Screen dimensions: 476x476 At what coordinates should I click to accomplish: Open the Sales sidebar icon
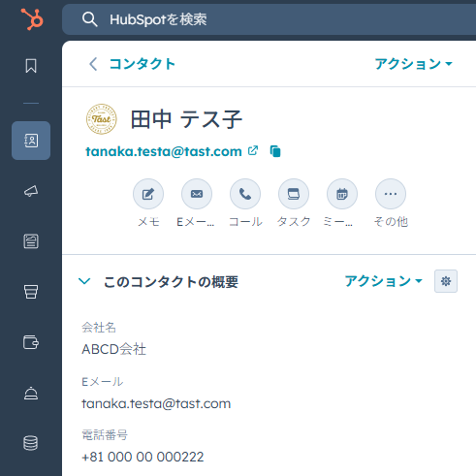click(x=31, y=292)
